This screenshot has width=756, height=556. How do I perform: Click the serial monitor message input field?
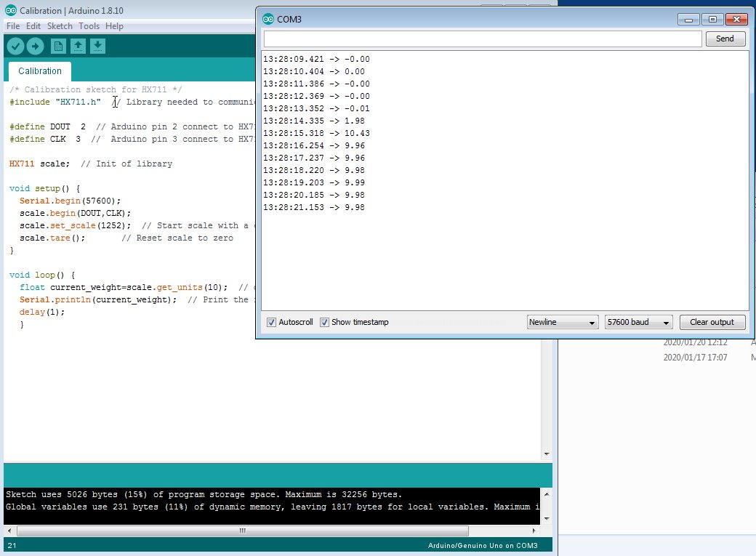[483, 39]
